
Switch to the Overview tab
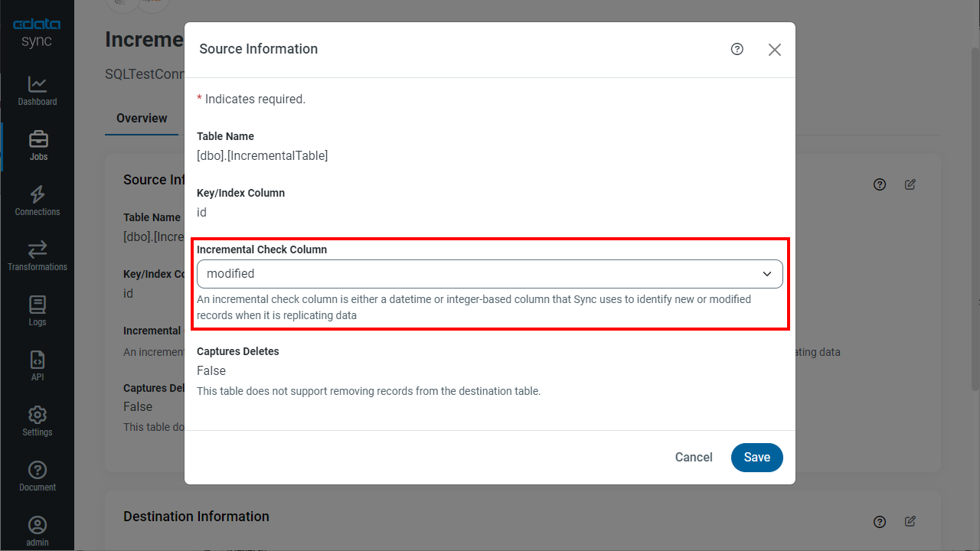[x=142, y=119]
